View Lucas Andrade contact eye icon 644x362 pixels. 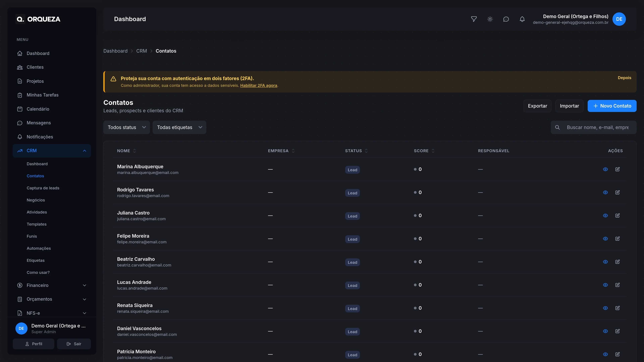(605, 285)
